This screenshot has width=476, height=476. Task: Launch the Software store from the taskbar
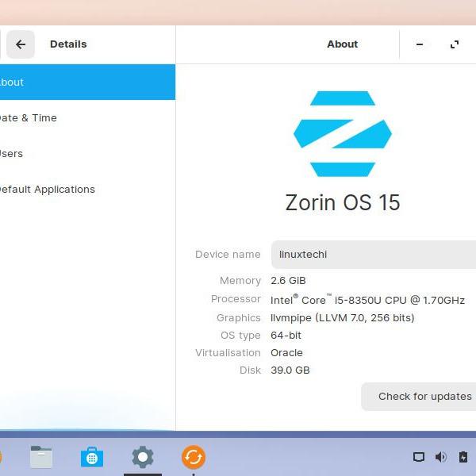pos(92,457)
